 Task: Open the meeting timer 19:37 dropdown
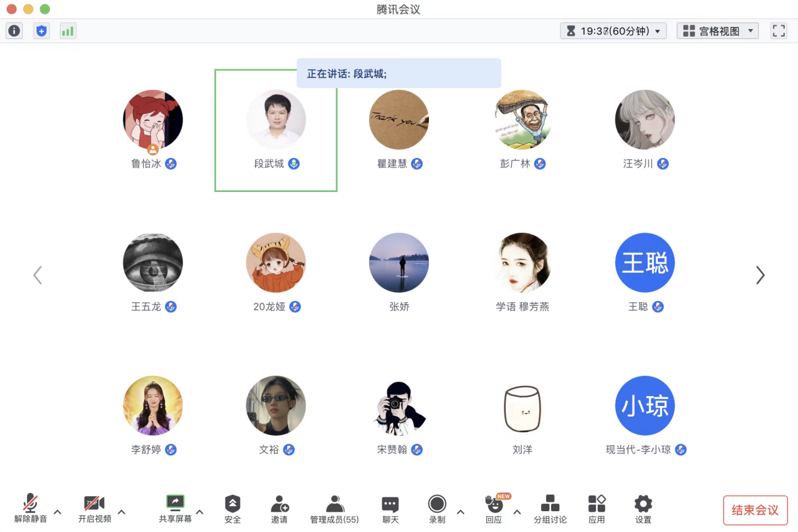(612, 30)
